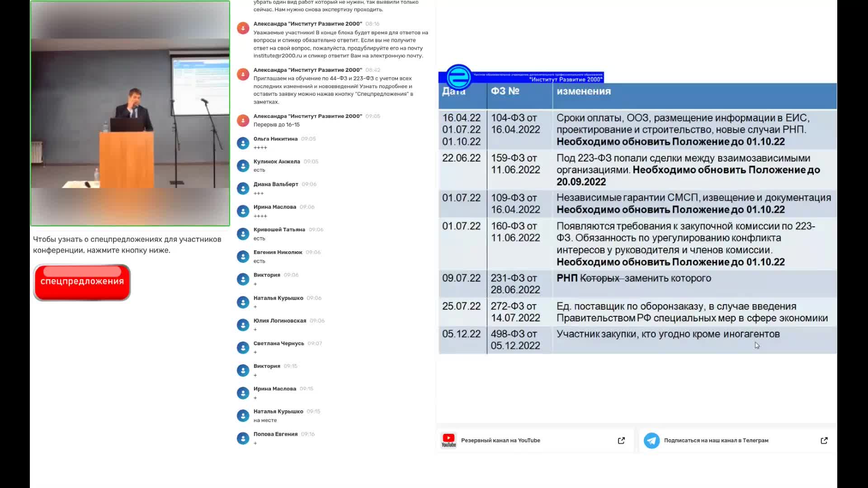Select the name Кулинок Анжела in chat
This screenshot has width=868, height=488.
[x=277, y=161]
